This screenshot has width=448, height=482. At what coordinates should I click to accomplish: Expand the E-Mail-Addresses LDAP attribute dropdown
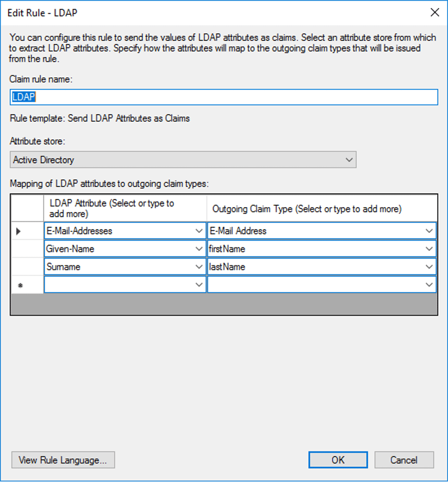click(198, 231)
